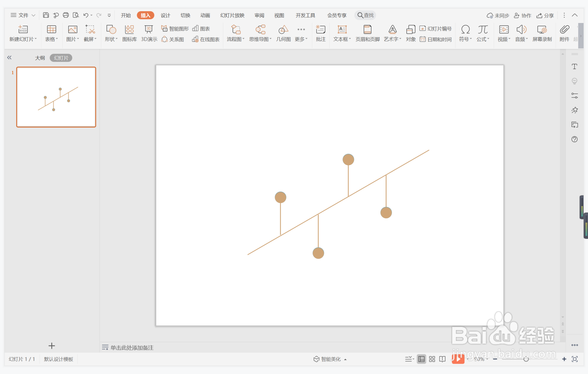Add a new slide with plus button
The width and height of the screenshot is (588, 374).
pyautogui.click(x=52, y=345)
